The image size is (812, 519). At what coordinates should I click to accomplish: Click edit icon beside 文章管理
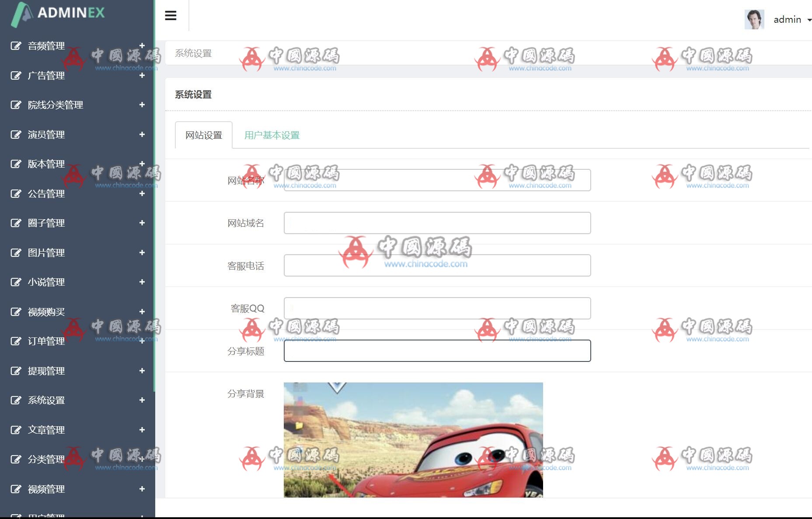(x=16, y=430)
